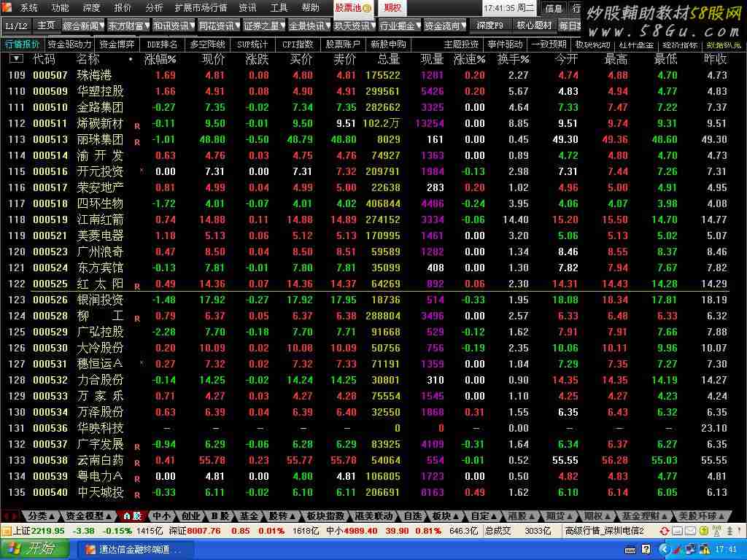The image size is (747, 560).
Task: Expand the 分类 bottom tab
Action: (x=41, y=516)
